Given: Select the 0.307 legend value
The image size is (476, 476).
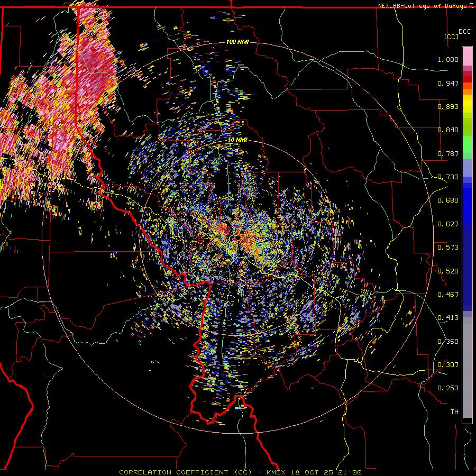Looking at the screenshot, I should [448, 365].
